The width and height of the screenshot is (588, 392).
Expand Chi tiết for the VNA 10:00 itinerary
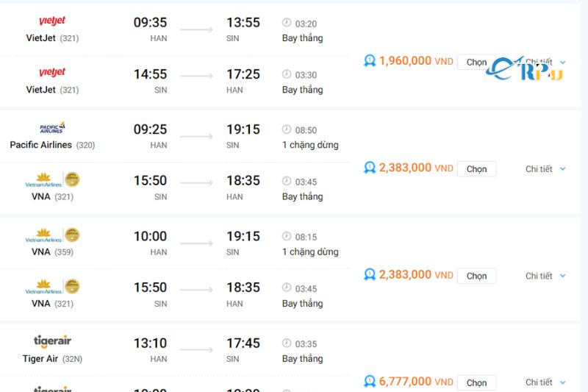[x=545, y=276]
